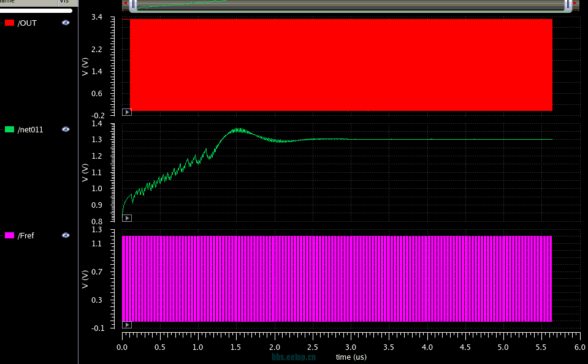
Task: Expand the /Fref strip play-arrow button
Action: (x=127, y=325)
